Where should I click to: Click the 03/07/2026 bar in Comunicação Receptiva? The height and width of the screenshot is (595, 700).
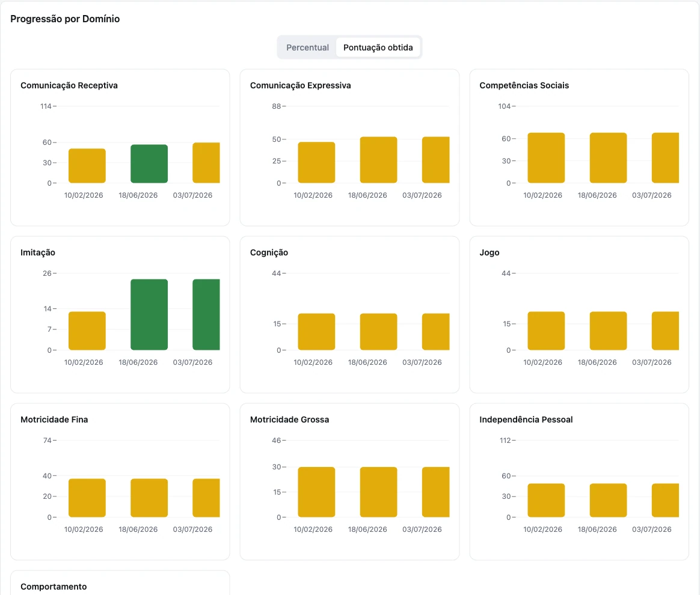206,163
